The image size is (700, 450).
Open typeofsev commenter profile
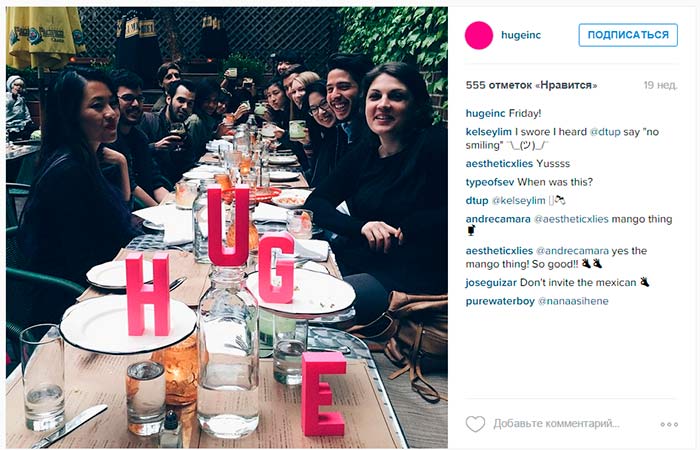(490, 182)
